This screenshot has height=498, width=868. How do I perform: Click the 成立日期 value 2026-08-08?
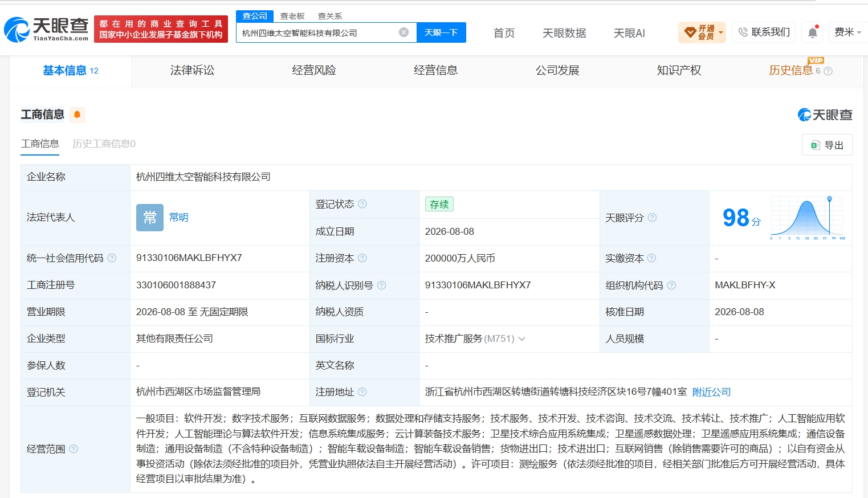pyautogui.click(x=449, y=231)
